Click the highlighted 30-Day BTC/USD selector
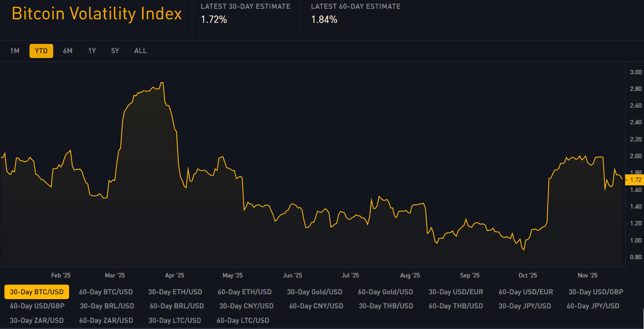The height and width of the screenshot is (329, 644). [37, 291]
